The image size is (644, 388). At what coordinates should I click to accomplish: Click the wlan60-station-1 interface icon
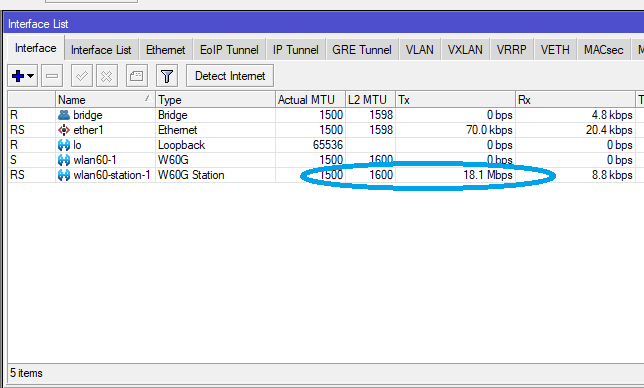(64, 175)
